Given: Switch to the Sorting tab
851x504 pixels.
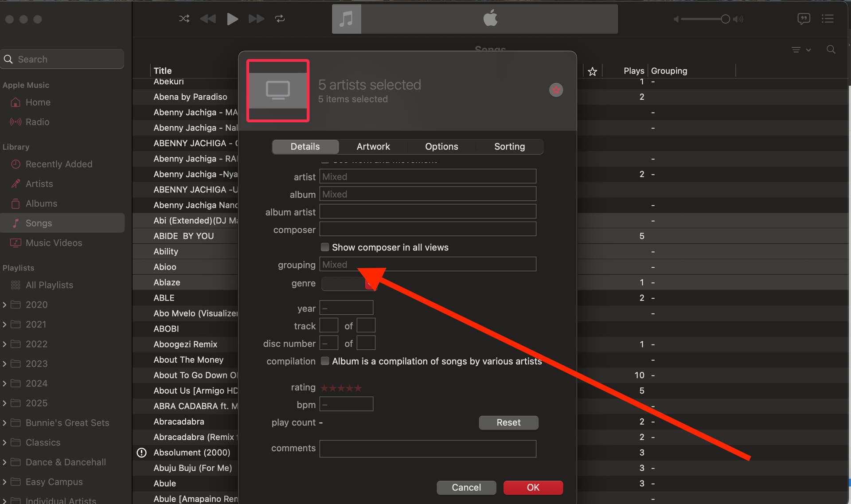Looking at the screenshot, I should pos(509,146).
